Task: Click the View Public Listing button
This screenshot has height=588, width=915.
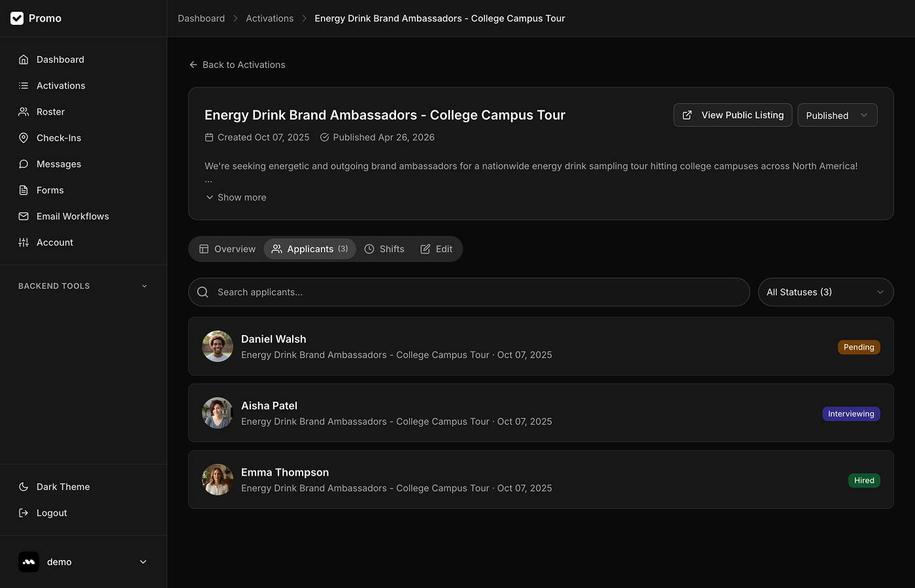Action: 733,115
